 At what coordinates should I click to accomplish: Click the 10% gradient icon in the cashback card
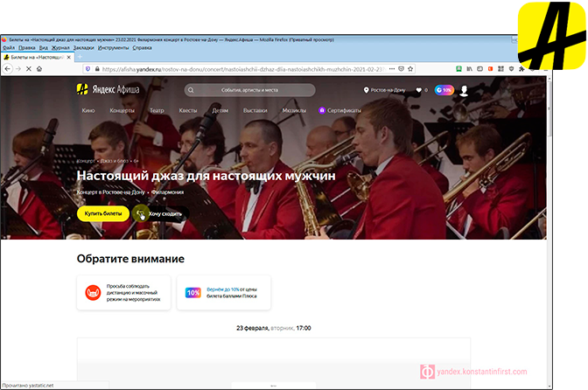click(x=192, y=293)
